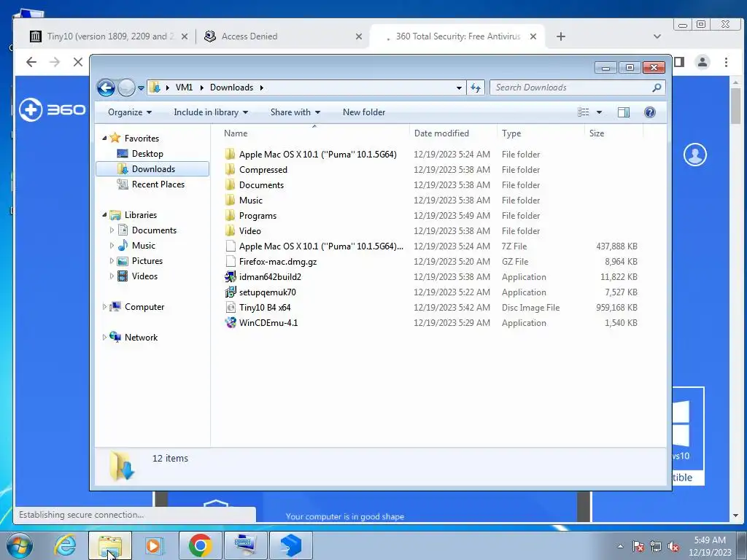Expand the Computer tree node
This screenshot has width=747, height=560.
[x=104, y=307]
